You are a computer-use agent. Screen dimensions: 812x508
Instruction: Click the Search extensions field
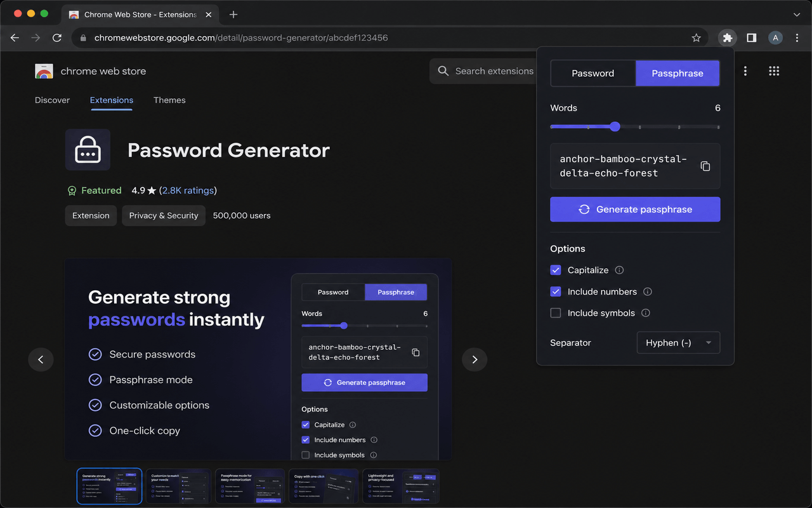[482, 71]
